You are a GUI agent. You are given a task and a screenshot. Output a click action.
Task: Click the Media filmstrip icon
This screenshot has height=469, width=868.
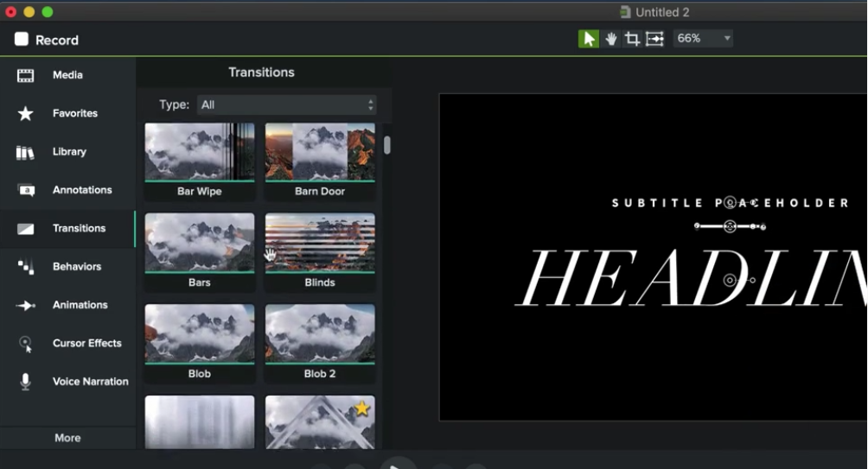tap(26, 76)
